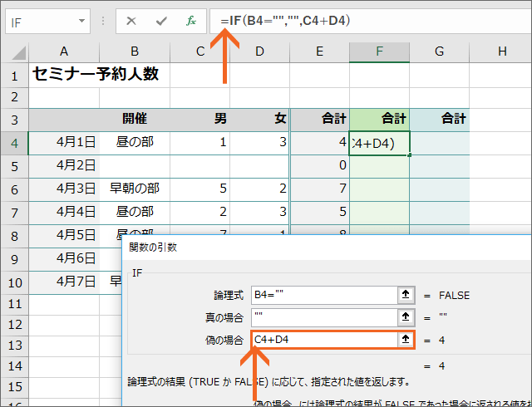Select row 1 header
This screenshot has width=532, height=407.
coord(15,76)
